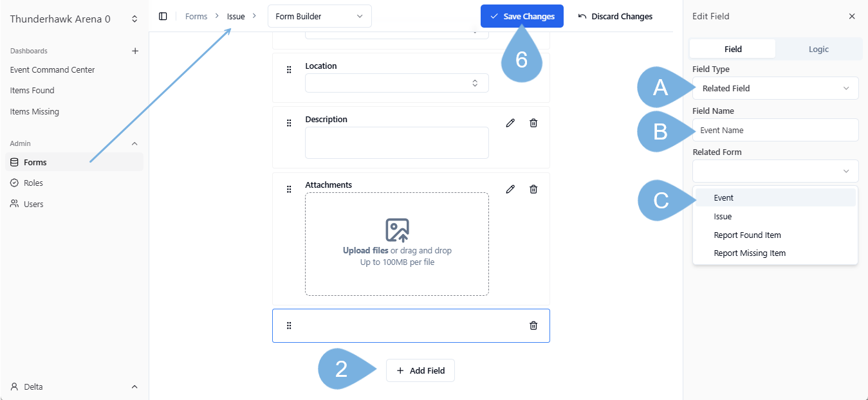Open the Field Type dropdown
The image size is (868, 400).
point(775,88)
